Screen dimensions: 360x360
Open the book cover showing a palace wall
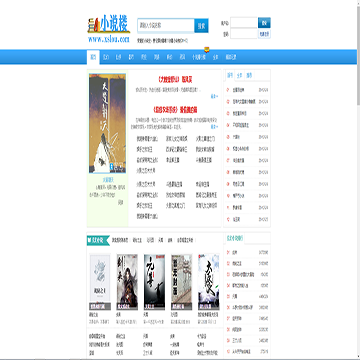point(181,282)
